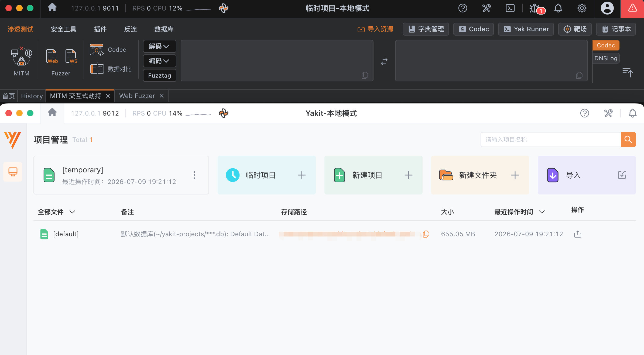Click the 新建项目 card
The height and width of the screenshot is (355, 644).
tap(374, 175)
